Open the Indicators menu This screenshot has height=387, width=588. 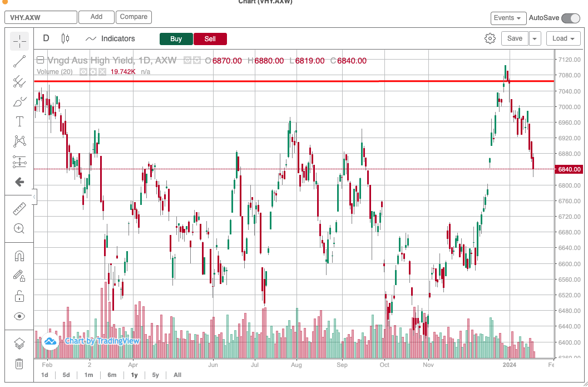[110, 38]
